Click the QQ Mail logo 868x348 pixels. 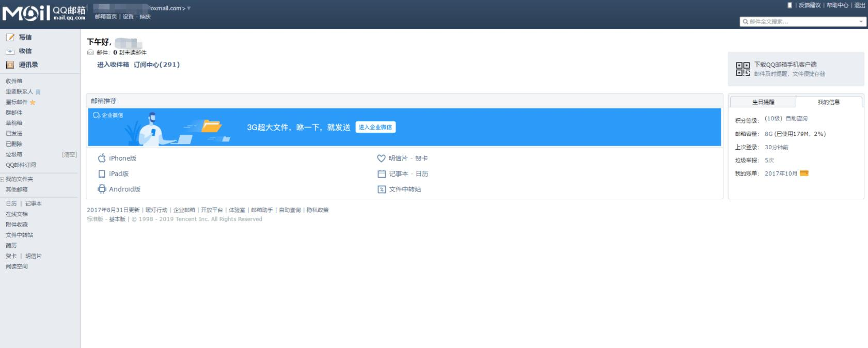pyautogui.click(x=43, y=13)
